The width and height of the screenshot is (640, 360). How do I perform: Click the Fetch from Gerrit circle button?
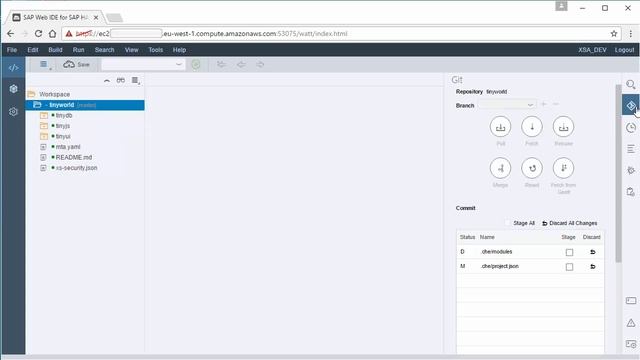(563, 168)
